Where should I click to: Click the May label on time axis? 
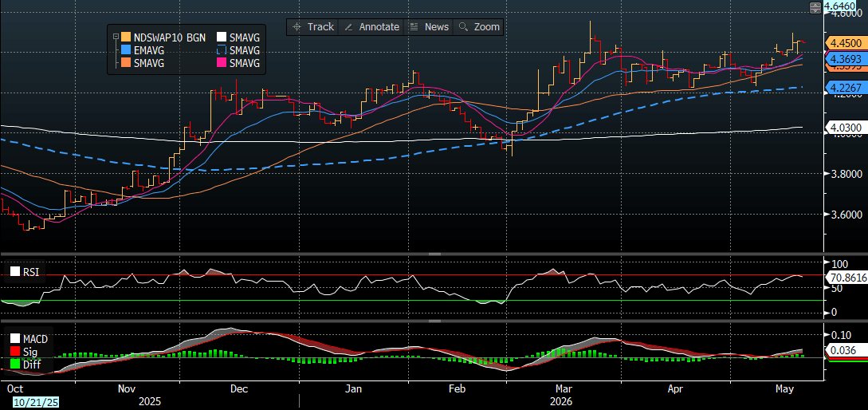pyautogui.click(x=786, y=389)
